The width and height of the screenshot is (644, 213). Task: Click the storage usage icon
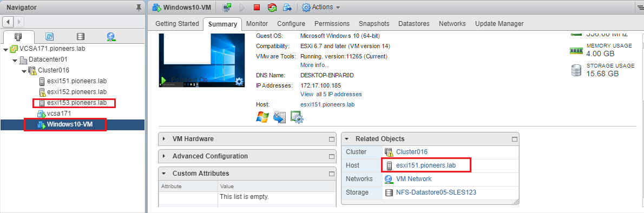(x=576, y=70)
